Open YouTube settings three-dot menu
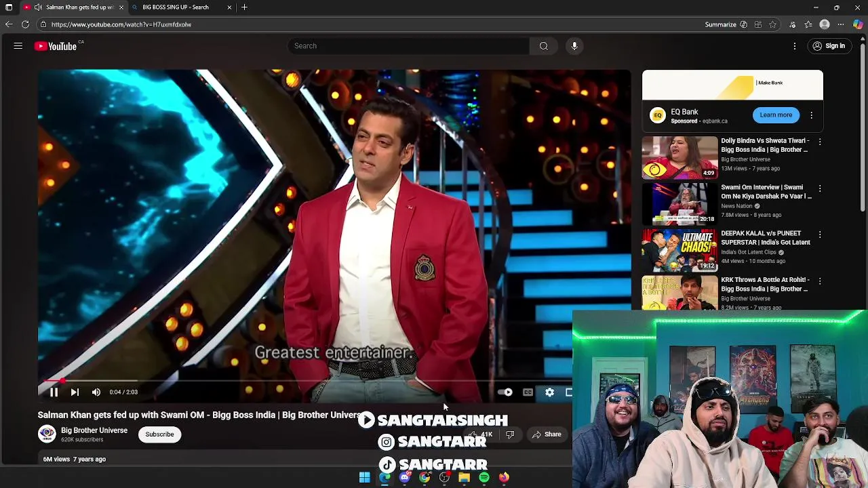 pos(795,46)
